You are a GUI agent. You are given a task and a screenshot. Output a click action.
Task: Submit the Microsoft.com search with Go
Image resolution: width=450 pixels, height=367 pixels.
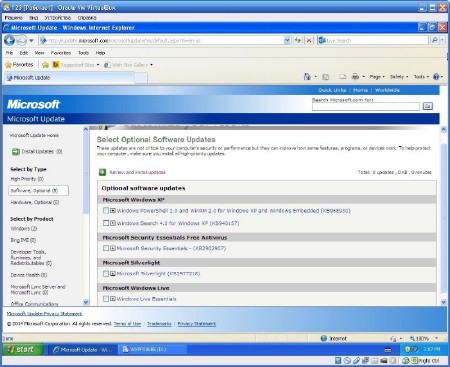[x=428, y=106]
